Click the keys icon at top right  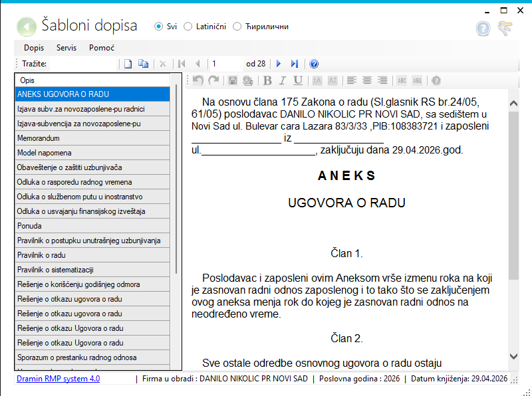click(x=505, y=29)
